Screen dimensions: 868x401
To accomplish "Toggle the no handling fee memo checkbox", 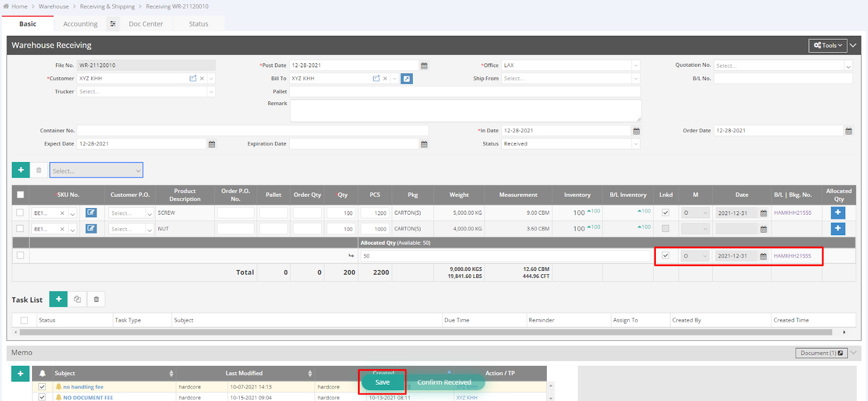I will tap(42, 387).
